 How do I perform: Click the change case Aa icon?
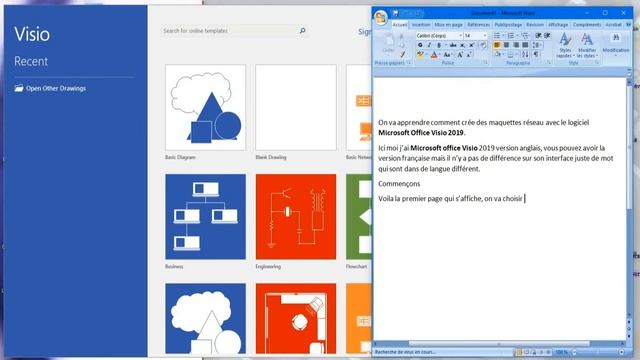pyautogui.click(x=447, y=55)
